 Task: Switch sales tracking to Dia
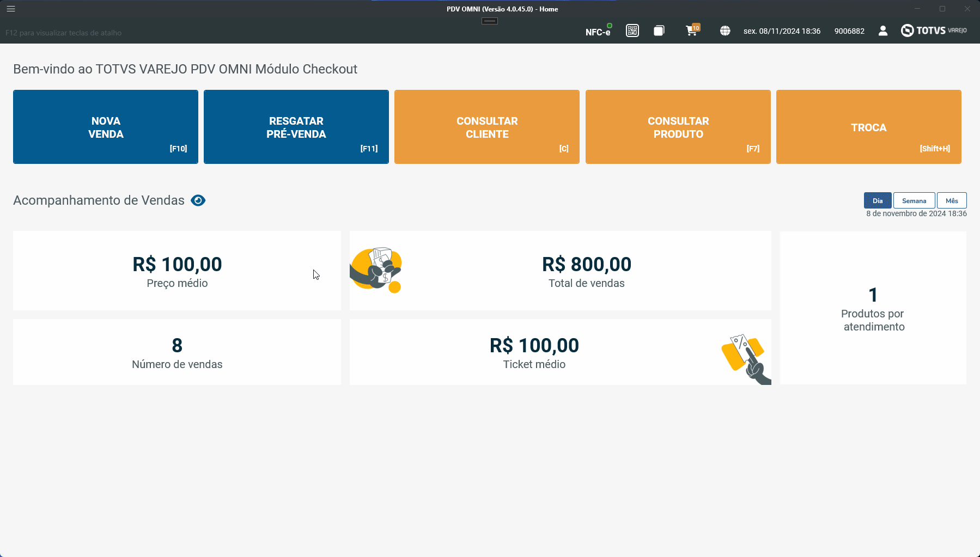pyautogui.click(x=878, y=200)
